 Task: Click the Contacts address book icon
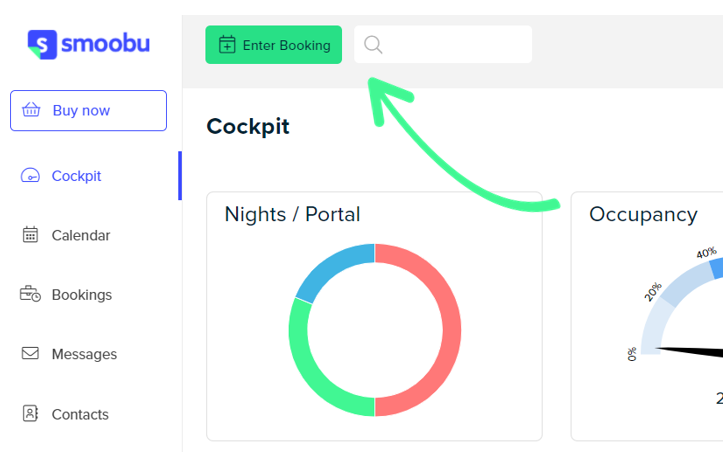coord(30,413)
